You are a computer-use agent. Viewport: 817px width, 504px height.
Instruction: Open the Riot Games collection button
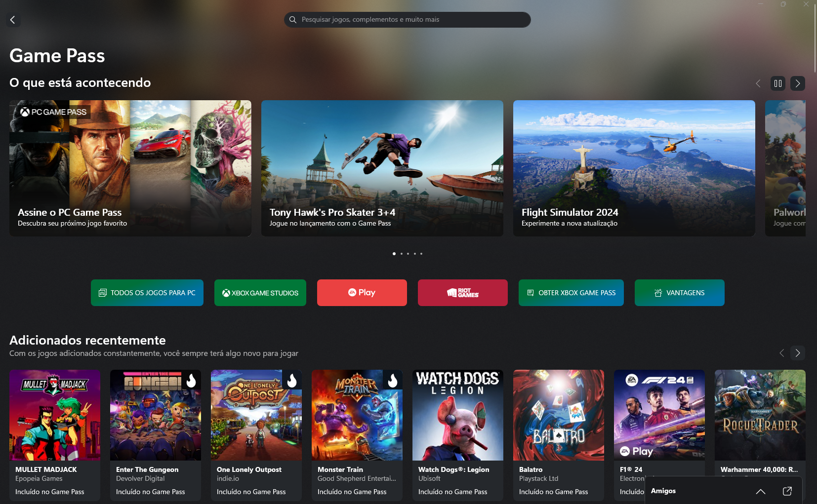tap(463, 293)
